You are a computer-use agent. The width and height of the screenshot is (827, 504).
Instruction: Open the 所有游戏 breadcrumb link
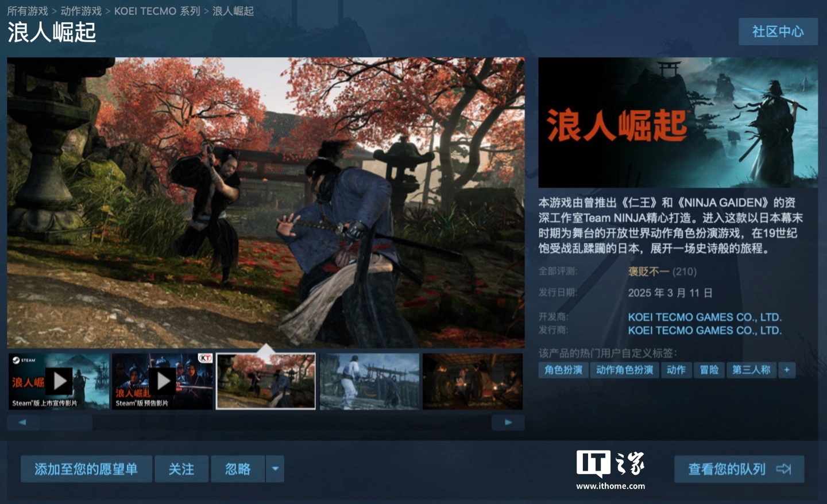[28, 11]
